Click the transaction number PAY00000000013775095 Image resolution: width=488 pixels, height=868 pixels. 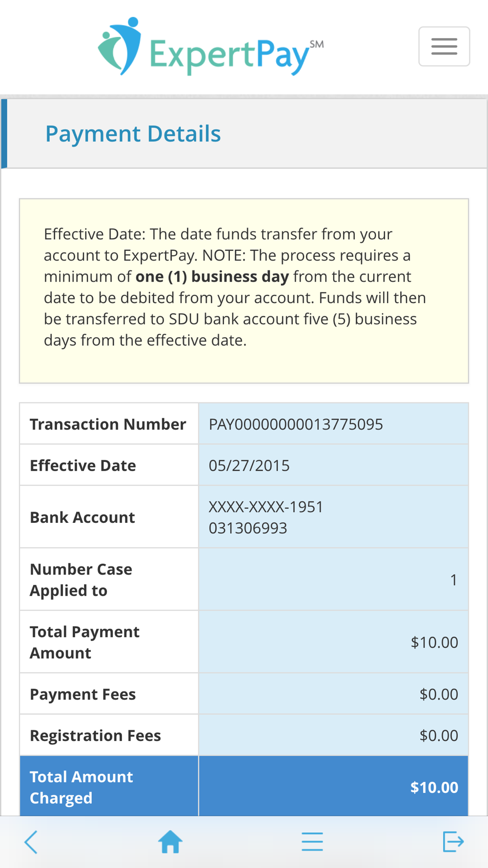296,424
